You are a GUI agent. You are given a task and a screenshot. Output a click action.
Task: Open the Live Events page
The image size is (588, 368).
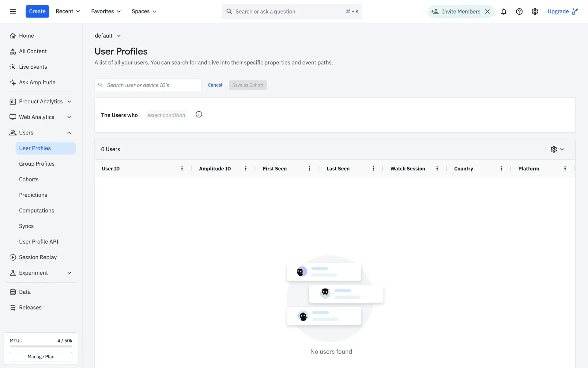pos(33,67)
